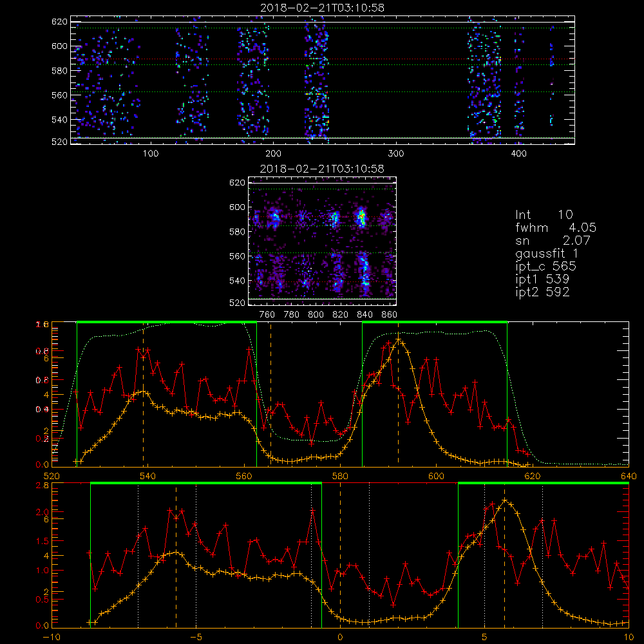Click x-axis tick label 200 on wide spectrogram

273,154
